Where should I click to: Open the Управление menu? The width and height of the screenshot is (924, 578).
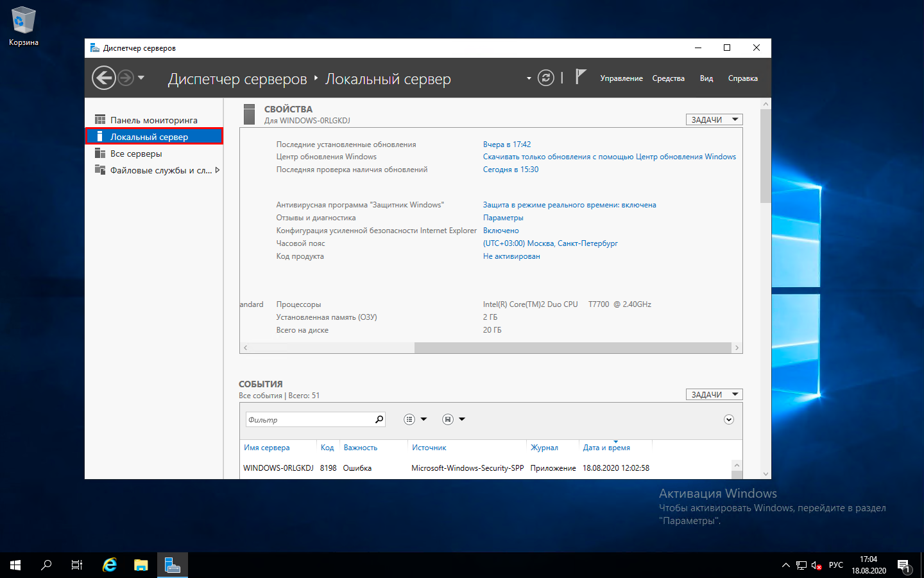point(621,78)
